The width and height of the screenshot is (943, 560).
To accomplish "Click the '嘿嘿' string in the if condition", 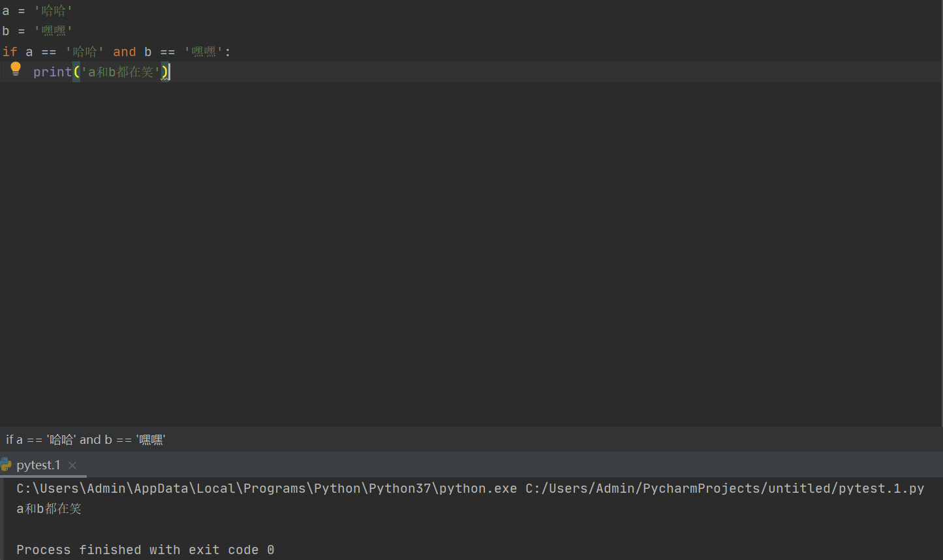I will (x=204, y=52).
